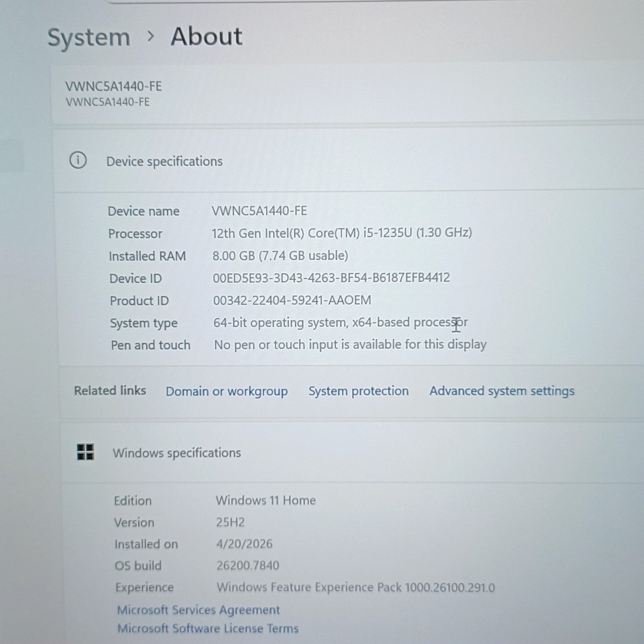Click the smaller VWNC5A1440-FE model line
The image size is (644, 644).
point(108,102)
